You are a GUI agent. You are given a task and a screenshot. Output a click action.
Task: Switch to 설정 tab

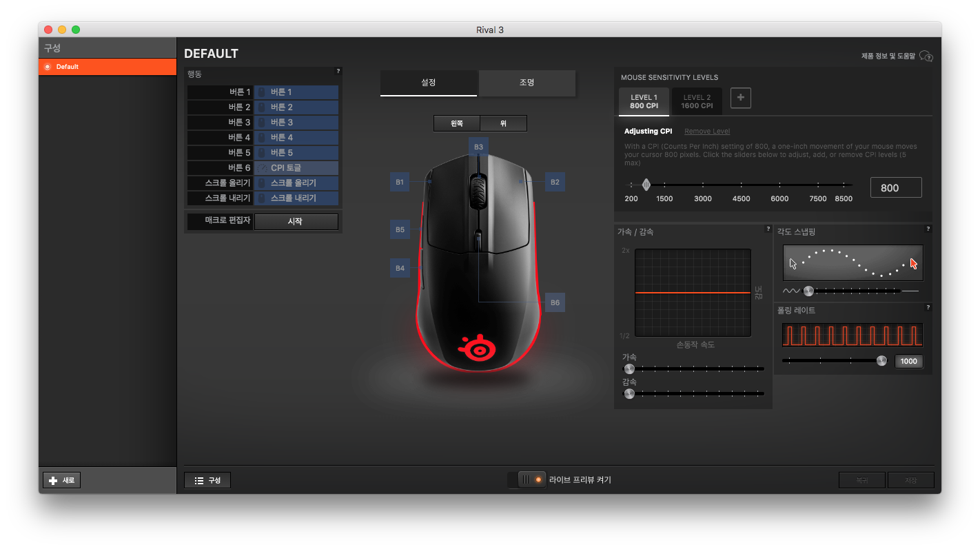click(429, 83)
